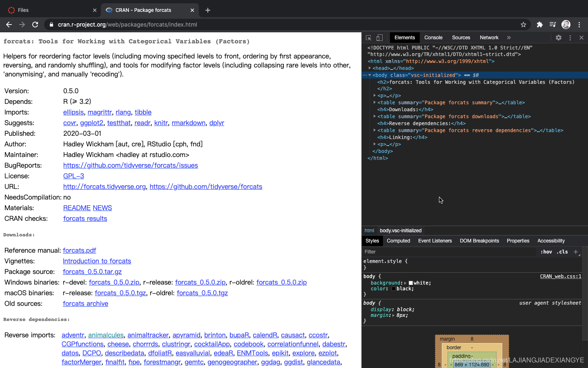Screen dimensions: 588x368
Task: Toggle the :hov element state panel
Action: (546, 252)
